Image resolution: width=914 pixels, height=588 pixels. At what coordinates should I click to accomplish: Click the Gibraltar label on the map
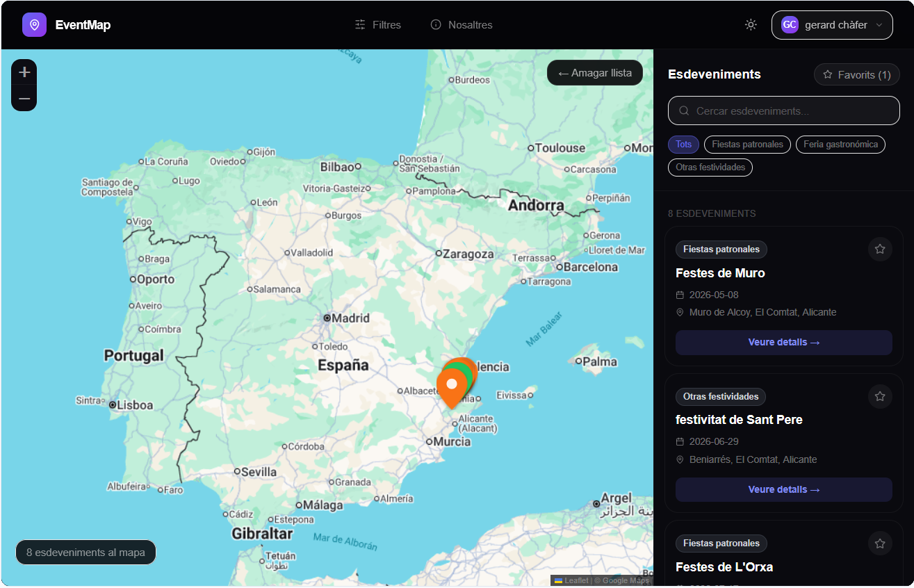(x=262, y=534)
